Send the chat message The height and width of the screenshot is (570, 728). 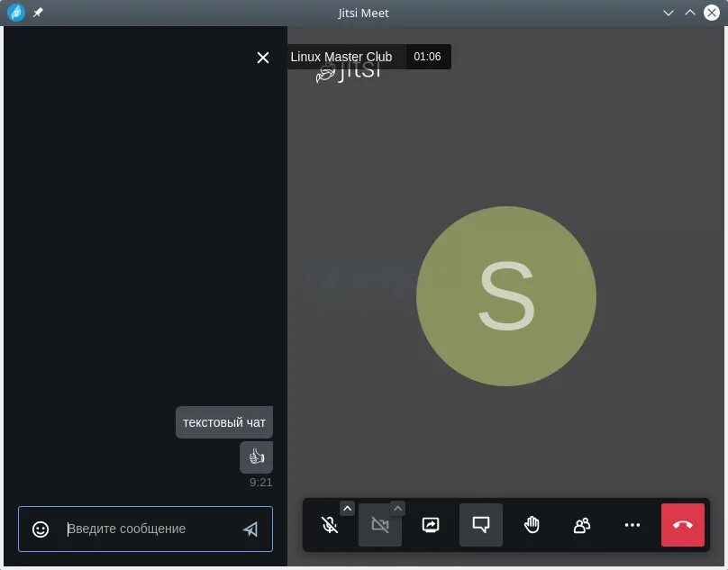(x=250, y=529)
